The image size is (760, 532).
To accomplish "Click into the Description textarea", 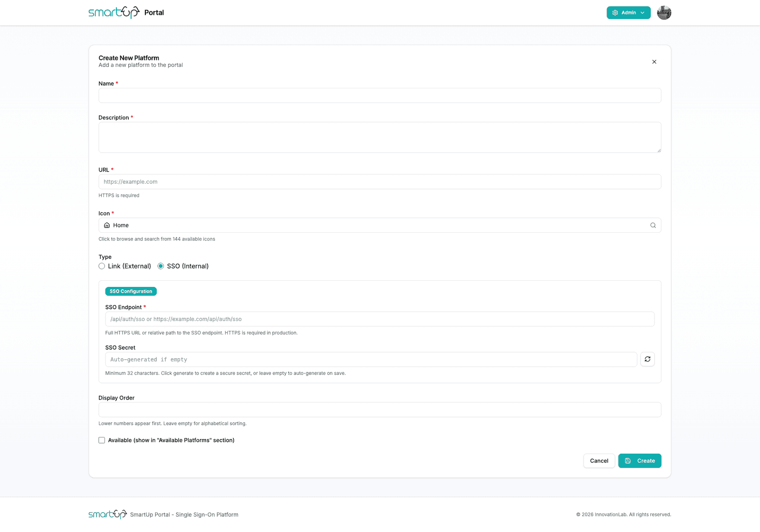I will [x=380, y=137].
